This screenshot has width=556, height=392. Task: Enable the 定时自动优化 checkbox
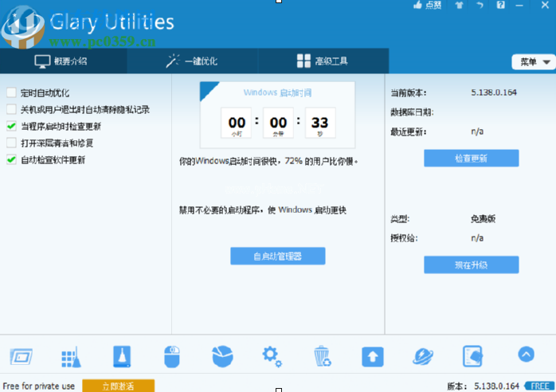point(11,92)
